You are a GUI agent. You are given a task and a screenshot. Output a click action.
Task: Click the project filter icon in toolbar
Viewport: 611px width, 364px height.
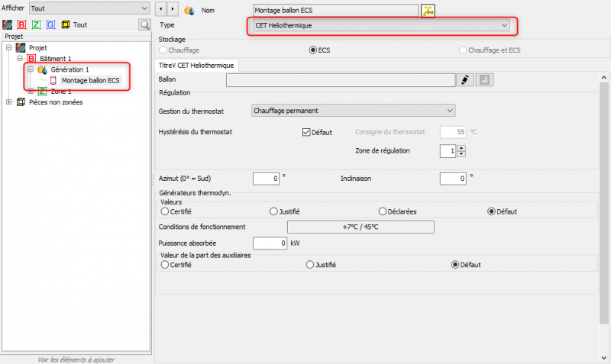8,24
